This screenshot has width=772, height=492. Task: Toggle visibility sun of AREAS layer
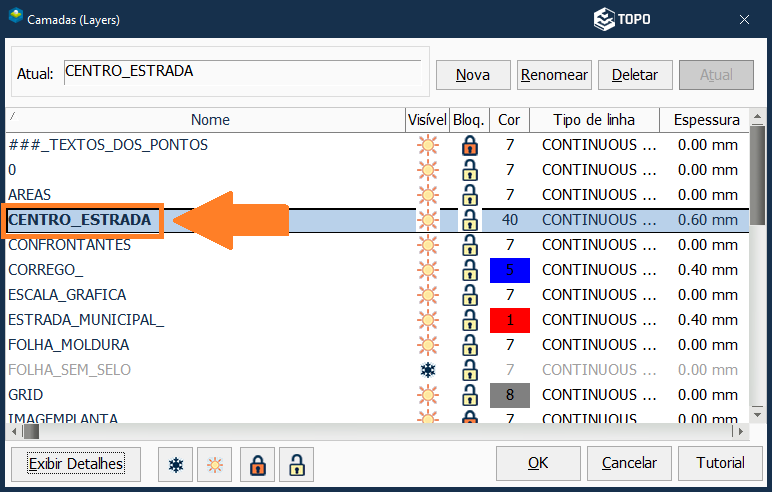428,195
